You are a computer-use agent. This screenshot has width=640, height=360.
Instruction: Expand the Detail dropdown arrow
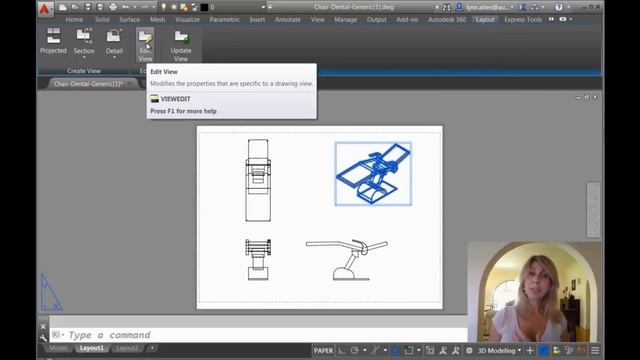point(114,58)
